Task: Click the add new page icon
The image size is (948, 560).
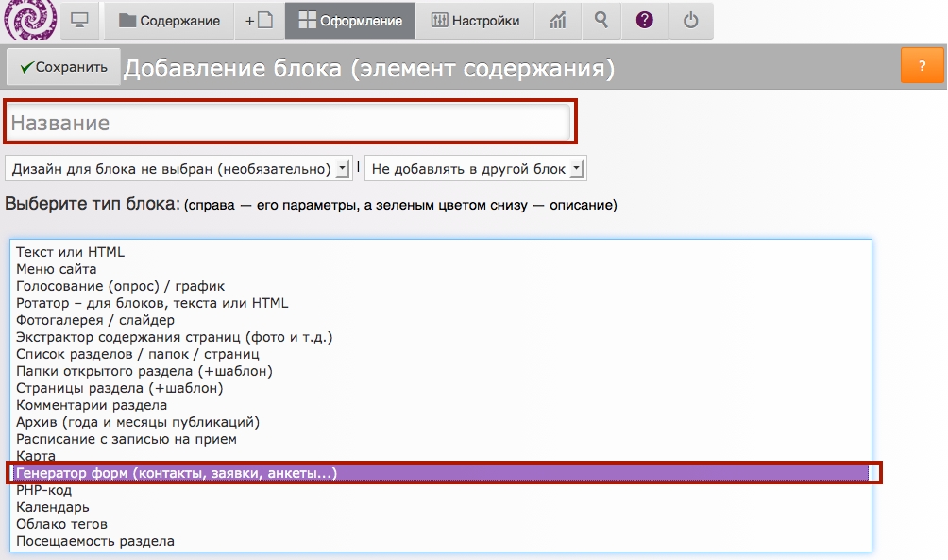Action: pos(259,21)
